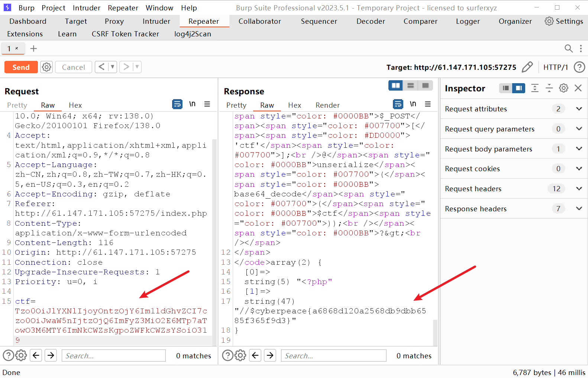Viewport: 588px width, 378px height.
Task: Close Repeater tab 1
Action: (x=17, y=48)
